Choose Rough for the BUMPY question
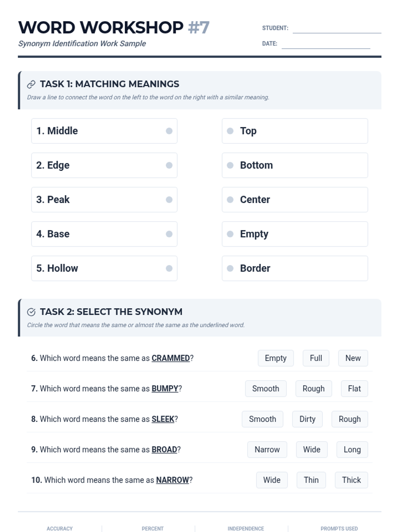399x532 pixels. pos(313,389)
